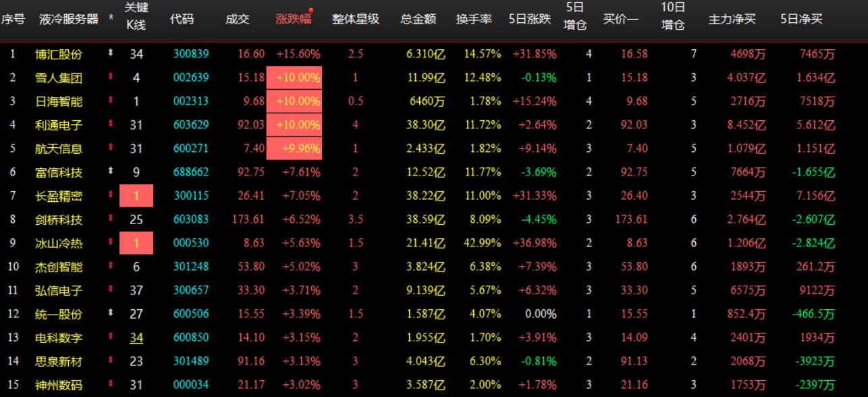Click highlighted K线 value for 长盈精密
868x397 pixels.
tap(136, 196)
